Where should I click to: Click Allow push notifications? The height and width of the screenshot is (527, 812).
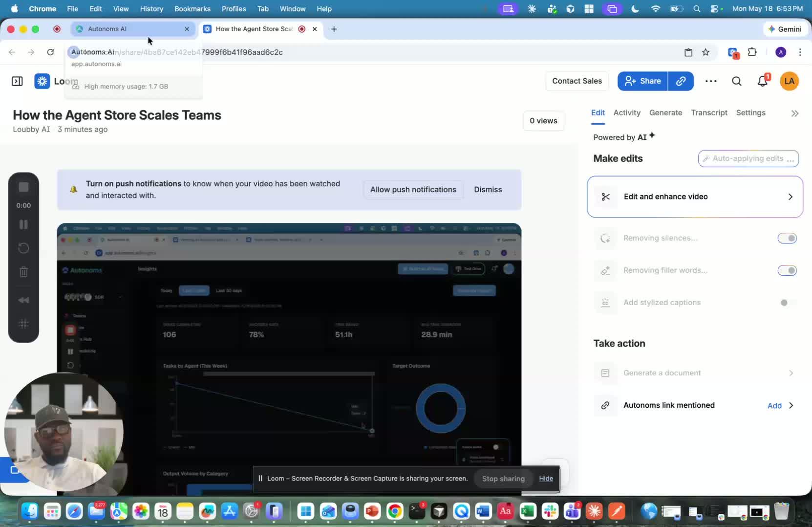point(413,190)
